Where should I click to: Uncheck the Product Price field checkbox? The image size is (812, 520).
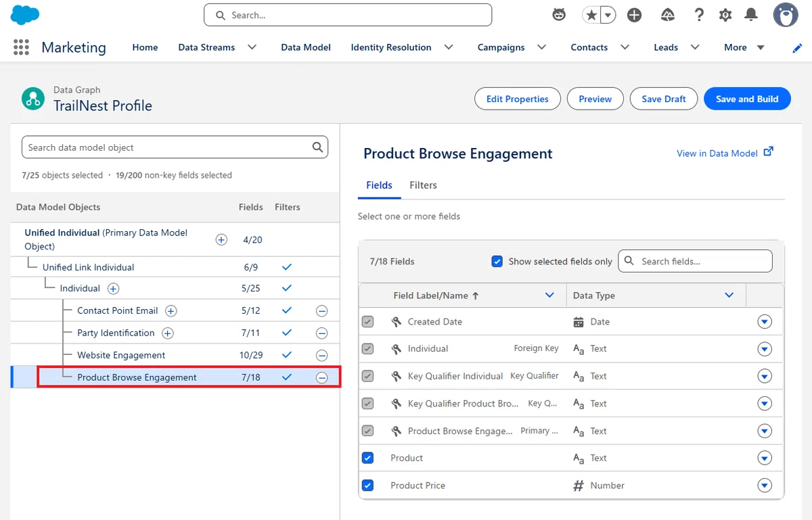click(367, 486)
